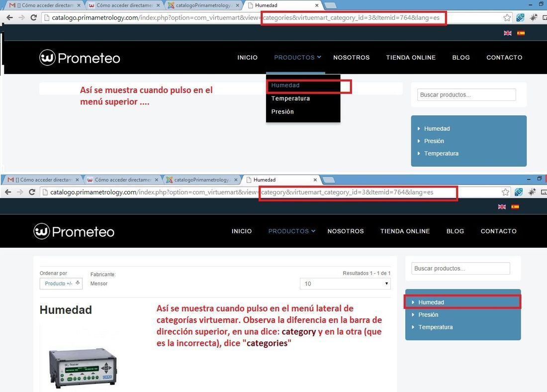Screen dimensions: 547x392
Task: Open results-per-page dropdown showing 10
Action: tap(345, 284)
